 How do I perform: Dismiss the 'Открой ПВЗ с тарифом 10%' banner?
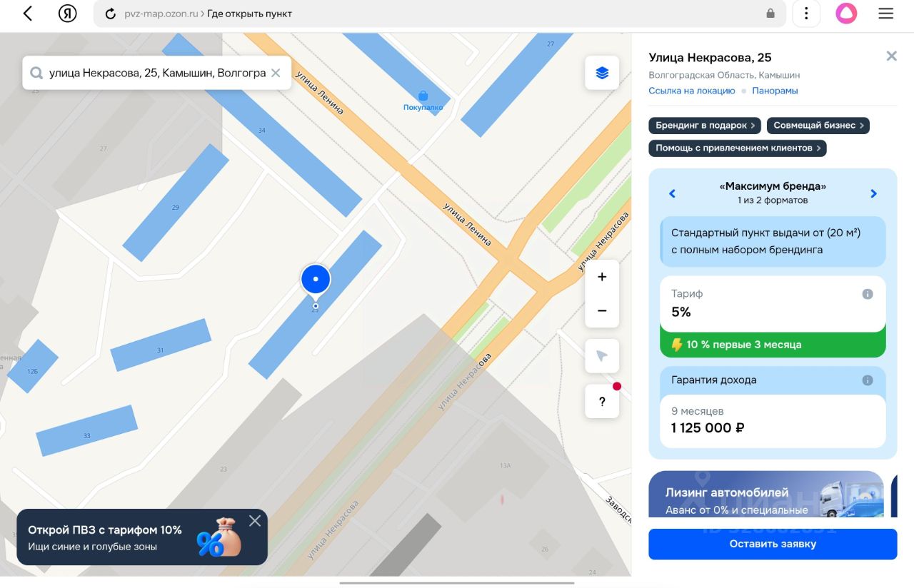tap(255, 521)
